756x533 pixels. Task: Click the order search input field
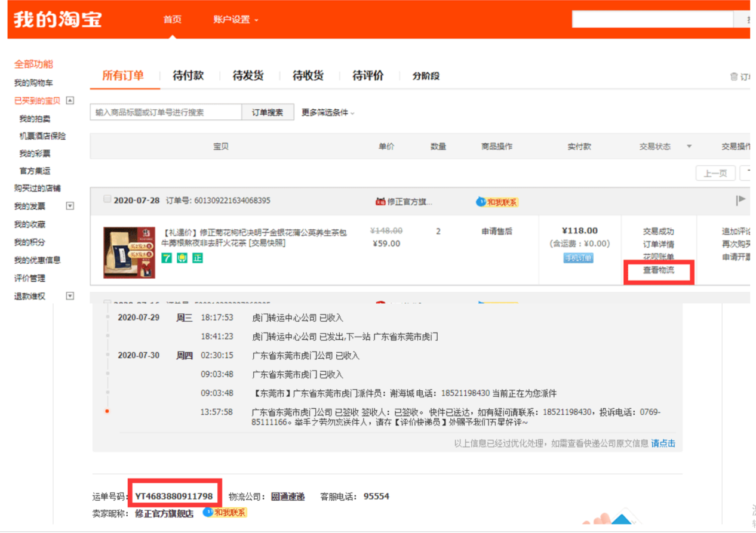[166, 112]
